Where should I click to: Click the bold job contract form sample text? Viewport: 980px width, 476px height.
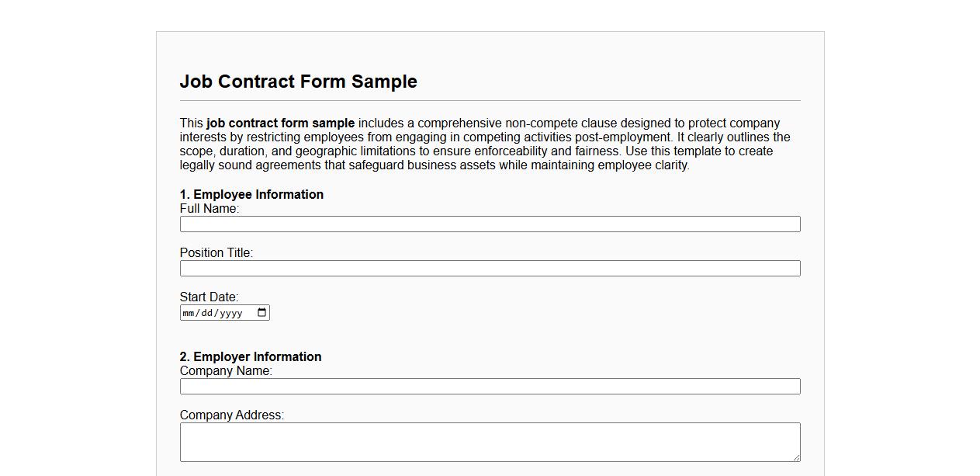coord(281,123)
